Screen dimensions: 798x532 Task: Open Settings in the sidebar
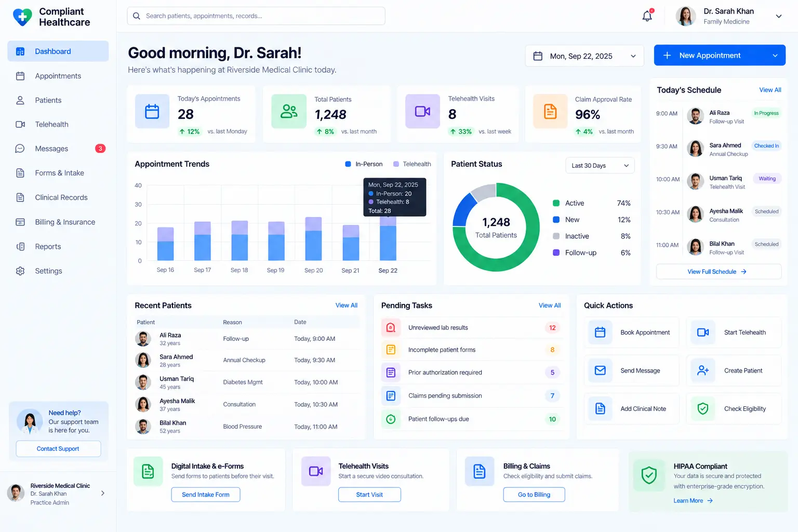[58, 271]
